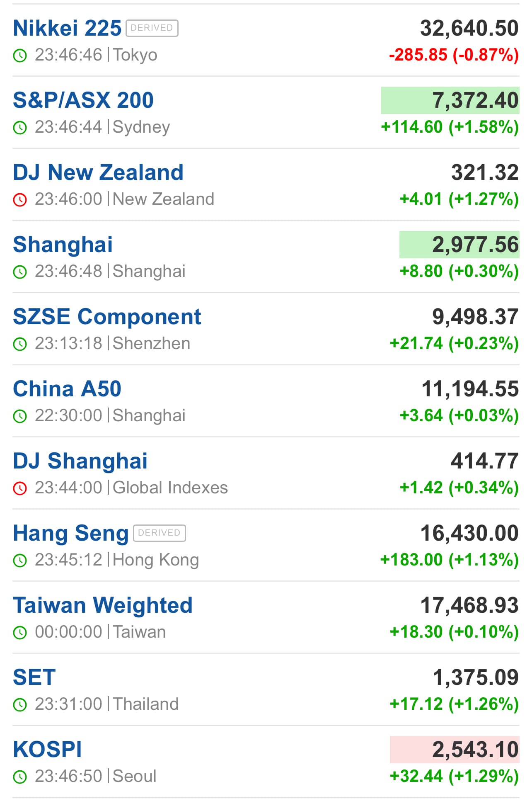Open the Shanghai index link

click(63, 245)
